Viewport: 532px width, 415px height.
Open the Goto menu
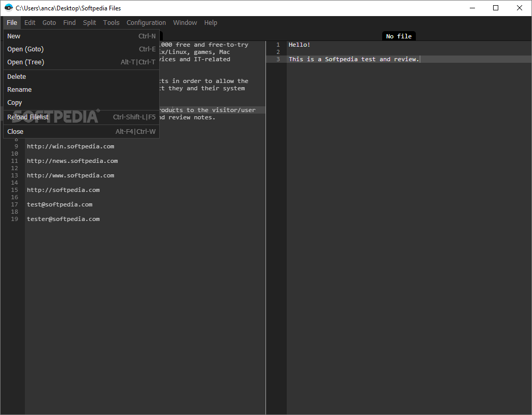click(49, 23)
